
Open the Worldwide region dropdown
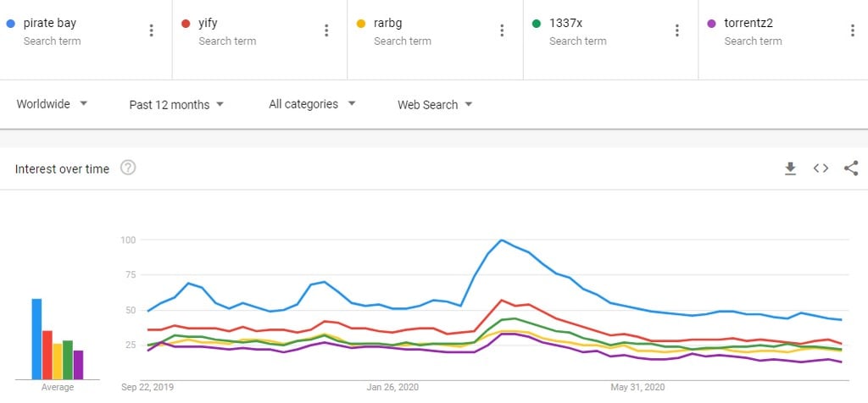[52, 104]
